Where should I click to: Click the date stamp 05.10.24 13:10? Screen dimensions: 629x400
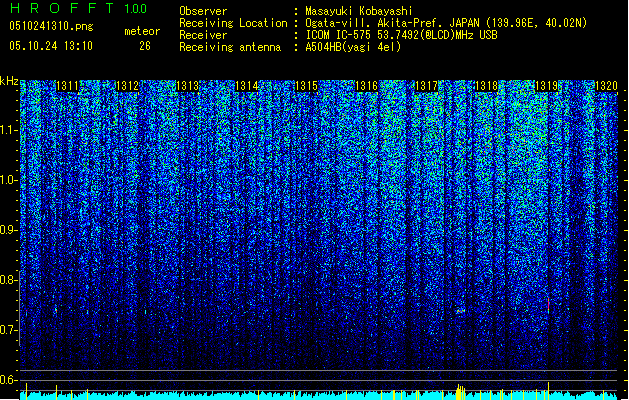point(51,46)
